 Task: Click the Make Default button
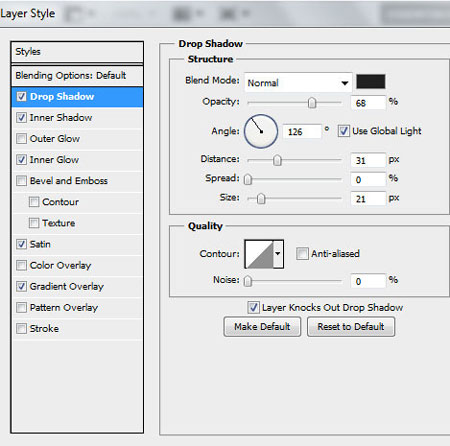pos(262,327)
